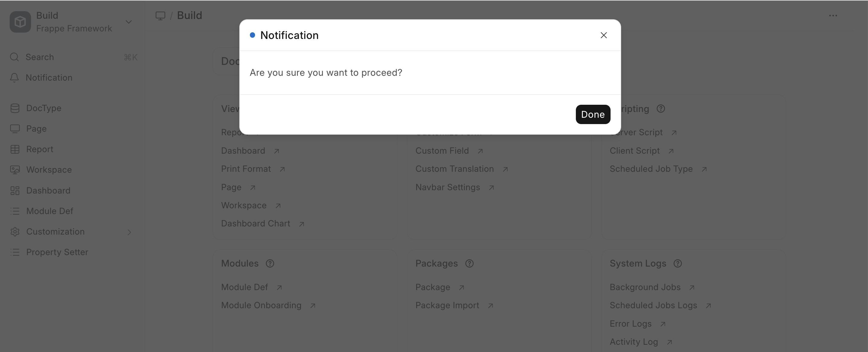Select the Report table icon in sidebar

pos(15,149)
